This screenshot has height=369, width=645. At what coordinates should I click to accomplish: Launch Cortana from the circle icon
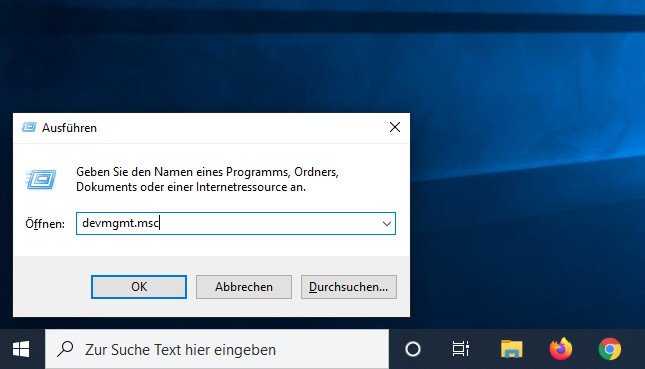413,349
